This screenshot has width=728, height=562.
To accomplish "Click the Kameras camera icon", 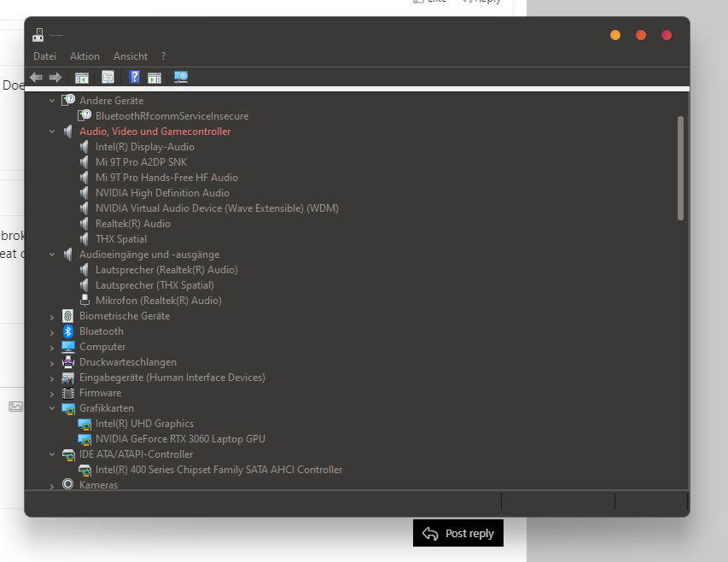I will pyautogui.click(x=67, y=484).
